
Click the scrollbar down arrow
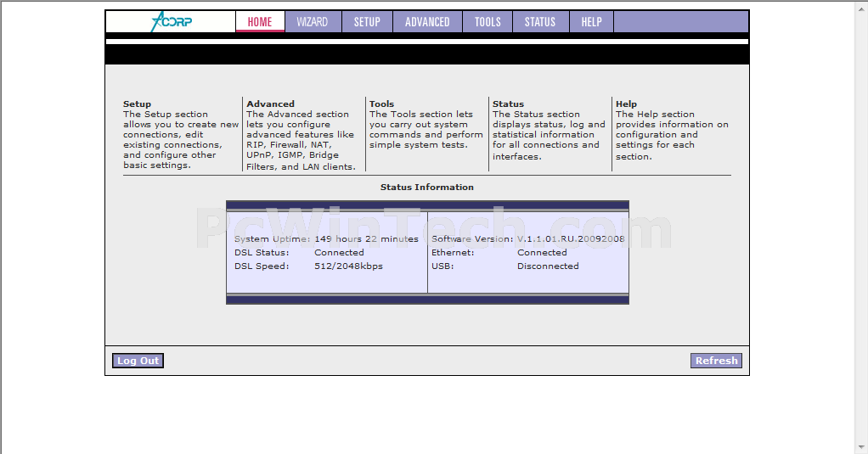coord(862,448)
